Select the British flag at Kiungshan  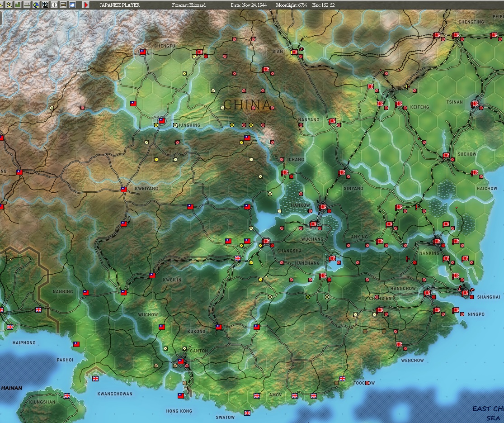(x=67, y=396)
